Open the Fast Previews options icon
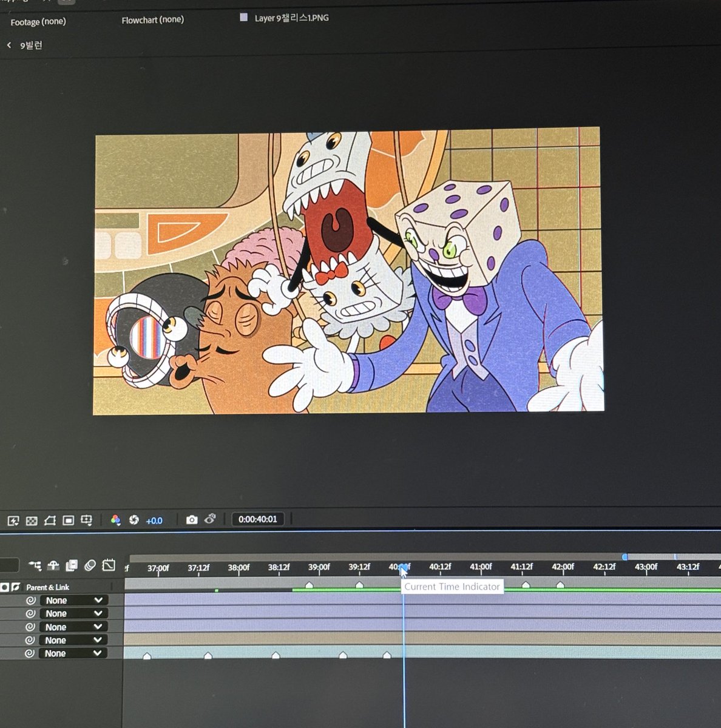The width and height of the screenshot is (721, 728). pos(13,521)
